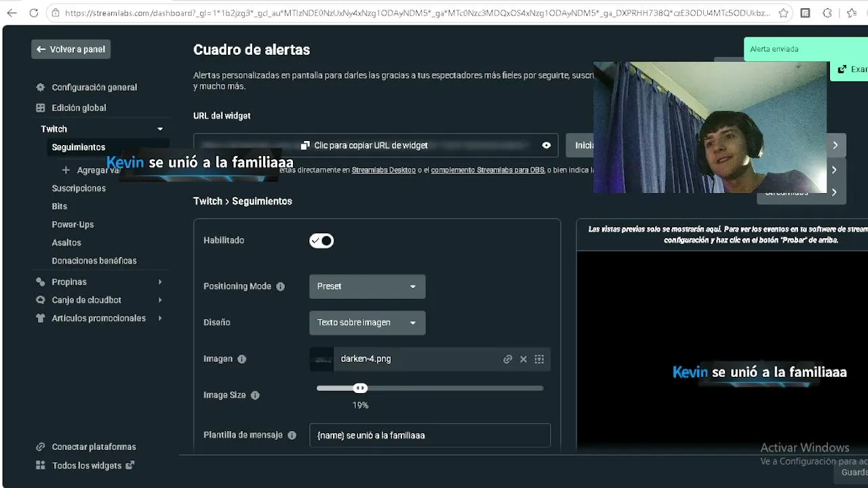Viewport: 868px width, 488px height.
Task: Select Asaltos in the sidebar
Action: 66,243
